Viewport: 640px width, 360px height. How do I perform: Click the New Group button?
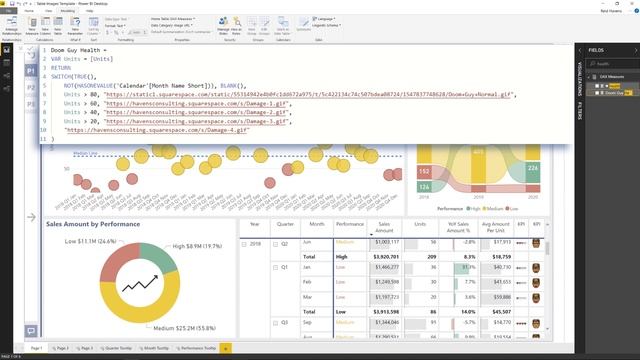point(251,26)
